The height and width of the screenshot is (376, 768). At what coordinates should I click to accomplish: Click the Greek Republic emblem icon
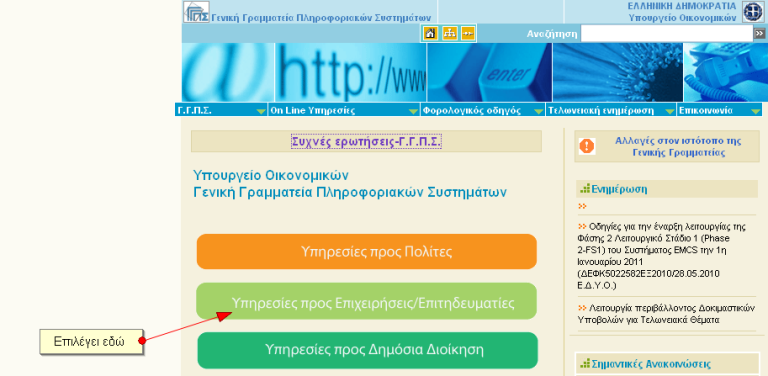click(753, 12)
